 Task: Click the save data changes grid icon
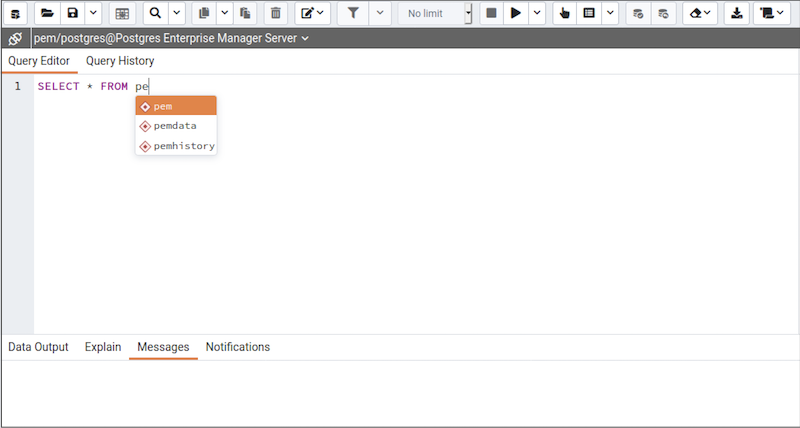[x=122, y=14]
